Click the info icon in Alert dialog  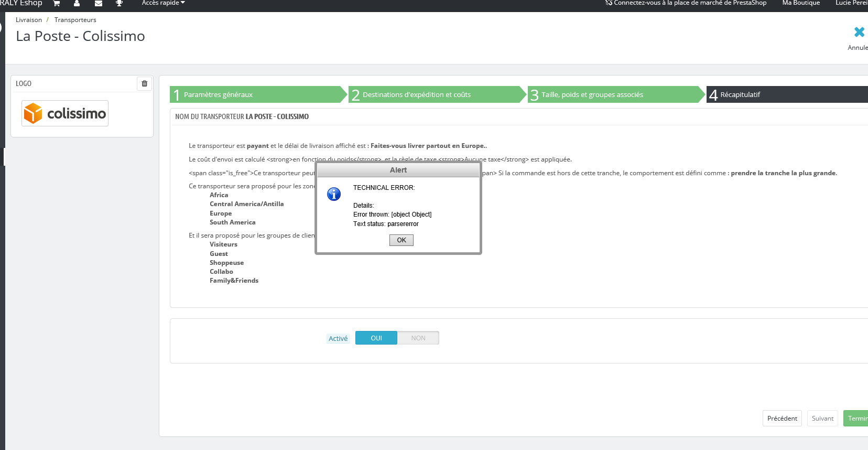click(x=334, y=194)
